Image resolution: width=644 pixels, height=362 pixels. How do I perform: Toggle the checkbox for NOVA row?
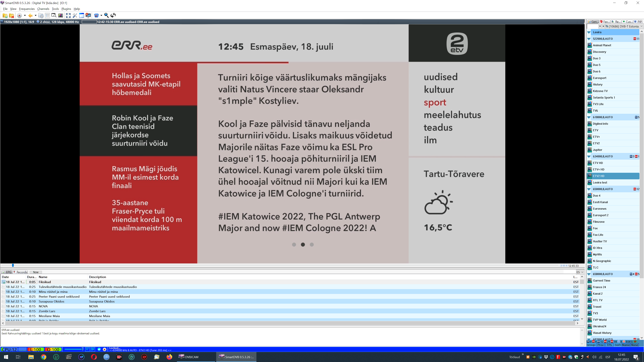(x=4, y=306)
